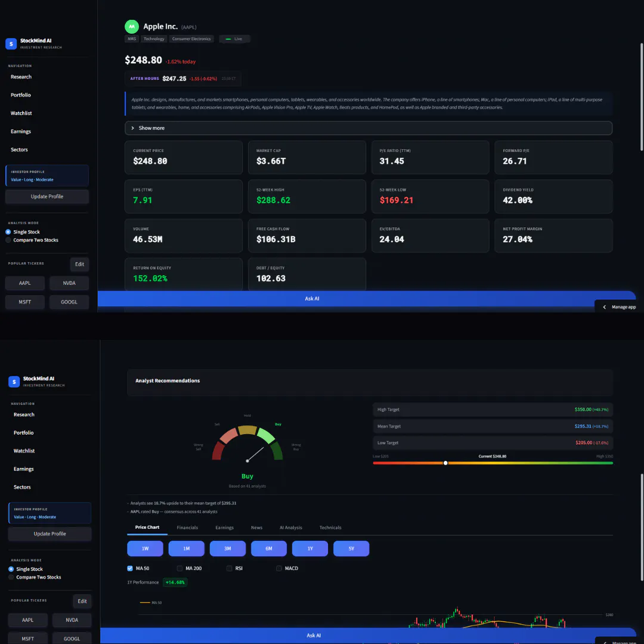The height and width of the screenshot is (644, 644).
Task: Click the Buy analyst rating gauge
Action: point(247,444)
